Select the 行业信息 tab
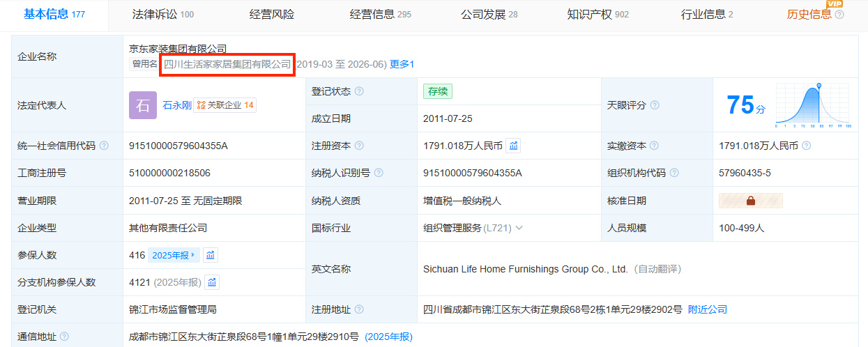 pyautogui.click(x=707, y=14)
